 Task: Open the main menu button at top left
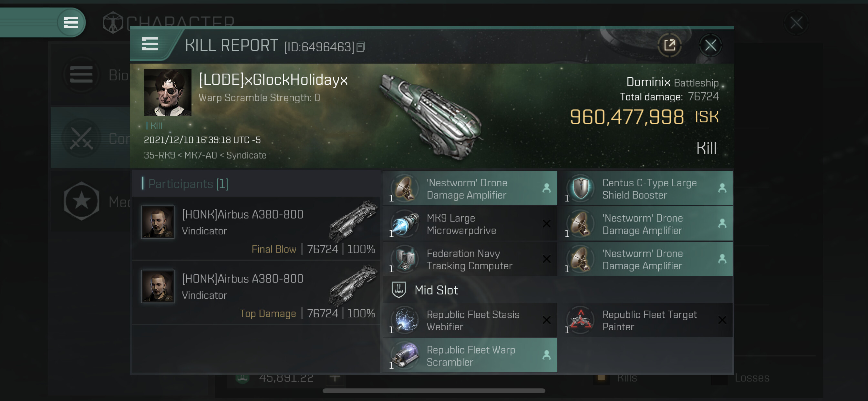click(71, 23)
